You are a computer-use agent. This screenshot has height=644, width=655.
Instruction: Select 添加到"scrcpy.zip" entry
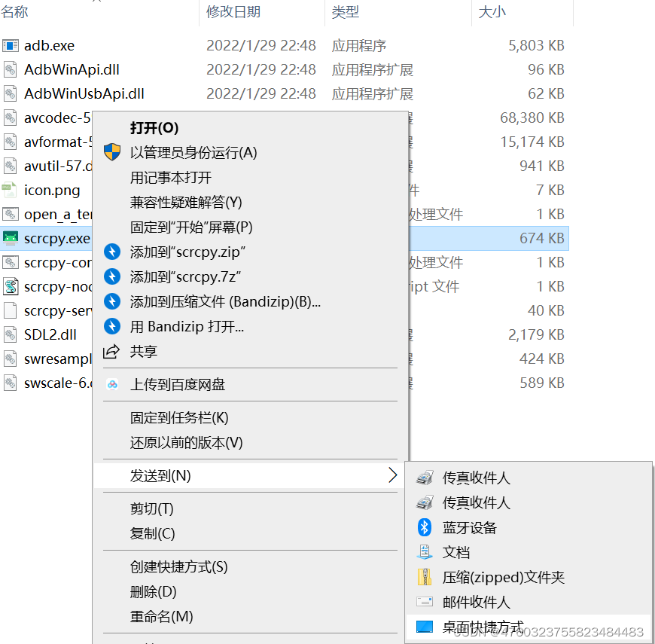tap(187, 252)
